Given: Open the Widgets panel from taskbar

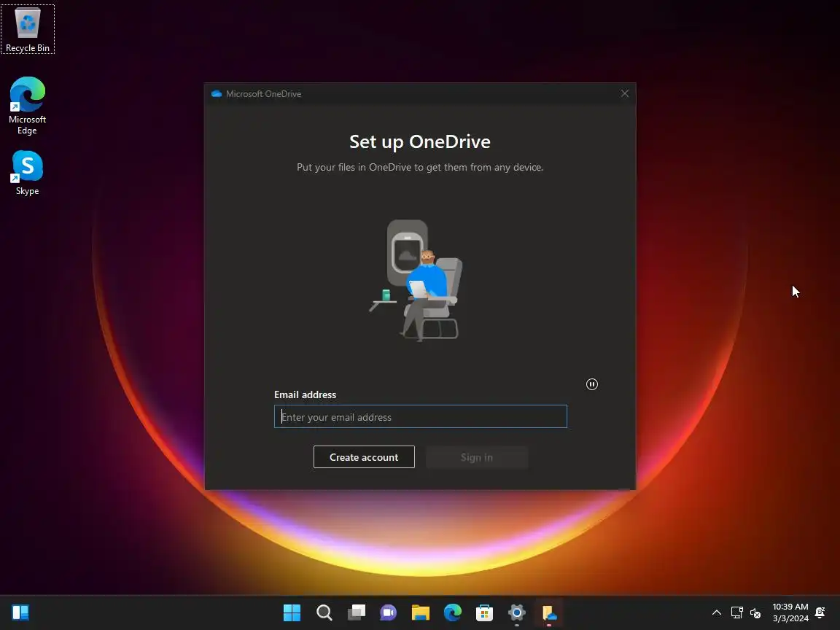Looking at the screenshot, I should point(20,612).
